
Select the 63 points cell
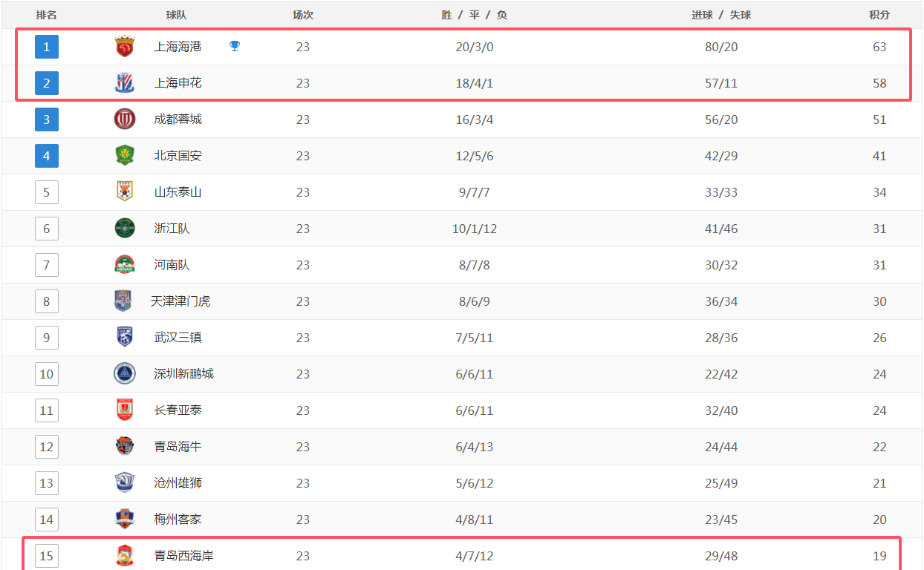coord(879,47)
